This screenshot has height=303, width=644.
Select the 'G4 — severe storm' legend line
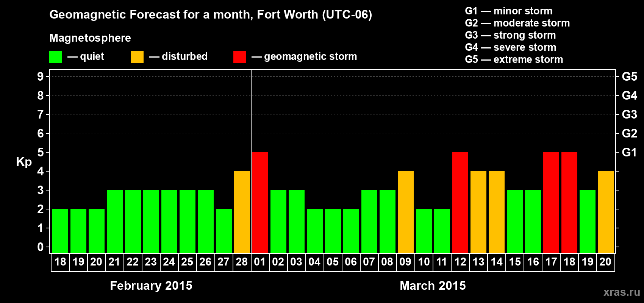(510, 47)
